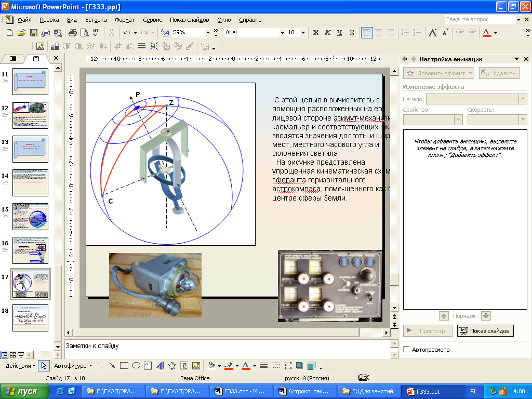Open the Формат menu

click(125, 20)
